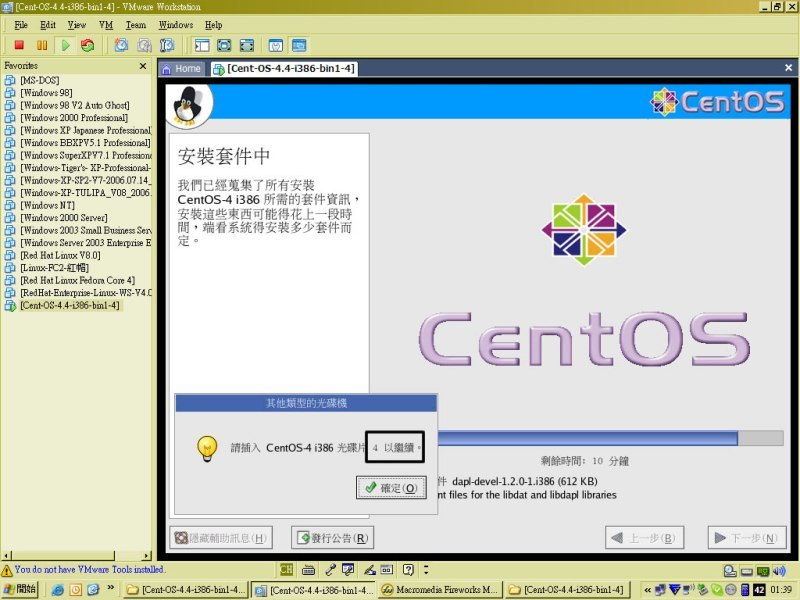The height and width of the screenshot is (600, 800).
Task: Click the CH input language indicator
Action: click(286, 569)
